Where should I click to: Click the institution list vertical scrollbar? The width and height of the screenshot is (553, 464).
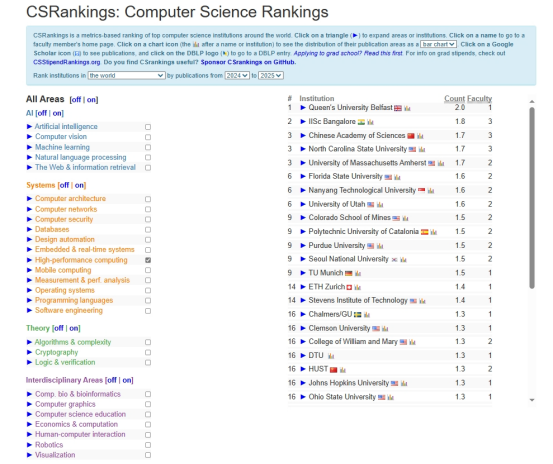(x=532, y=198)
